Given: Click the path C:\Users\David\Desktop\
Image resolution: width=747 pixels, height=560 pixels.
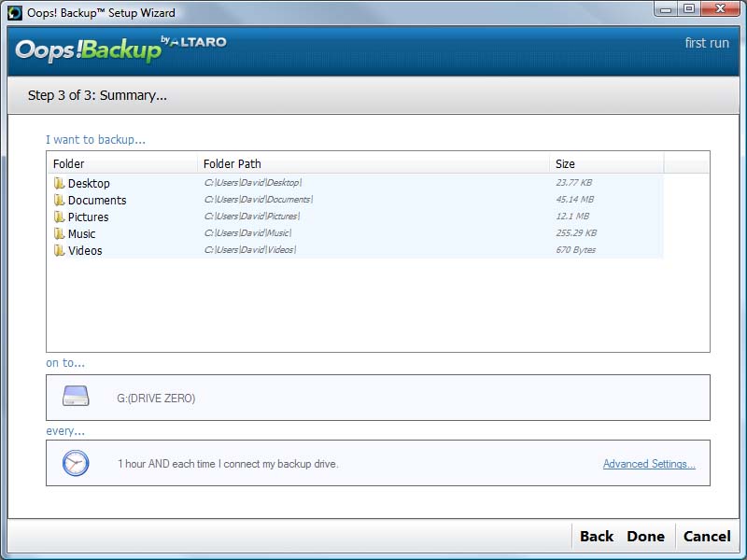Looking at the screenshot, I should tap(253, 182).
